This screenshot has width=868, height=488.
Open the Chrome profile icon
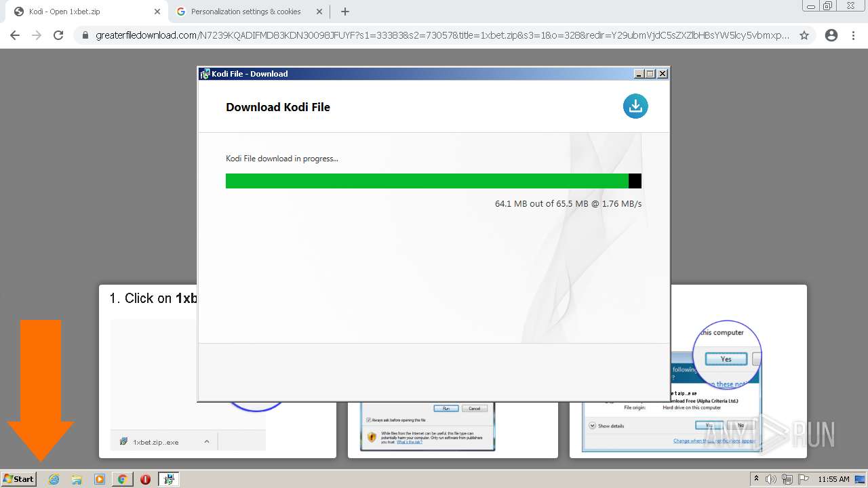(x=831, y=35)
